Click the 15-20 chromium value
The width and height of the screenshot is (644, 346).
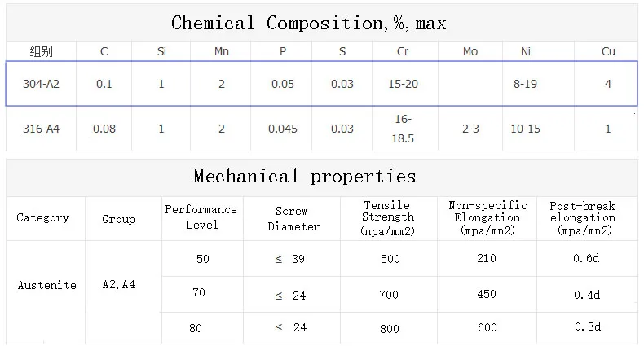[404, 84]
